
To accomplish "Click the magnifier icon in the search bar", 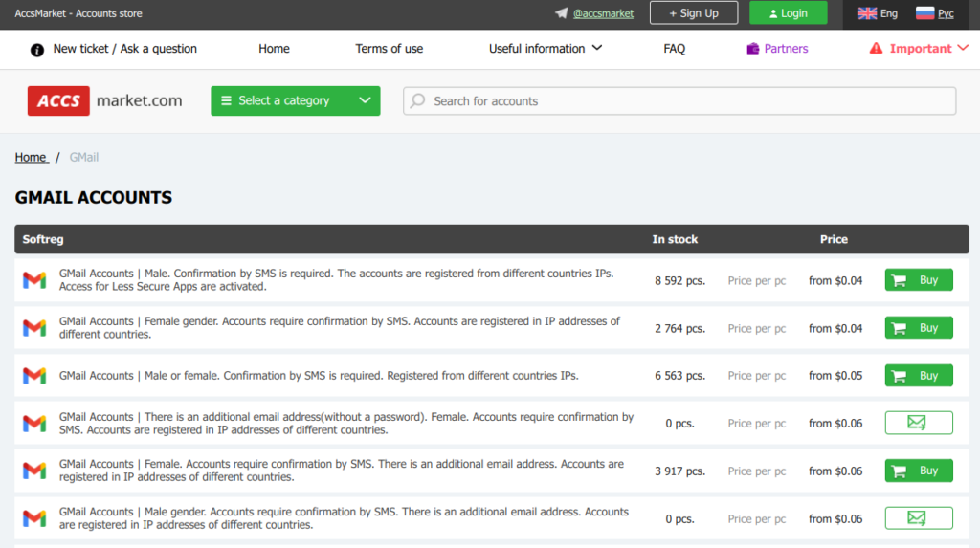I will pos(418,100).
